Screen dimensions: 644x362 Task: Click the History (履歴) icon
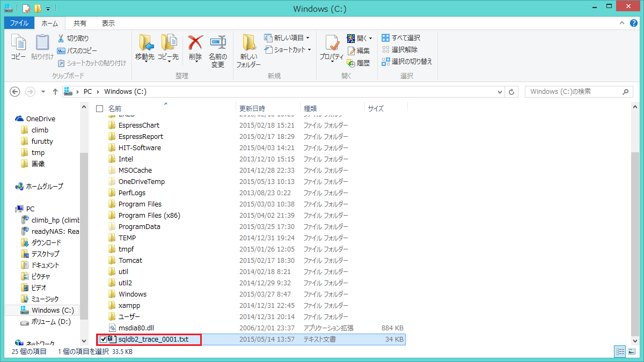pyautogui.click(x=352, y=63)
